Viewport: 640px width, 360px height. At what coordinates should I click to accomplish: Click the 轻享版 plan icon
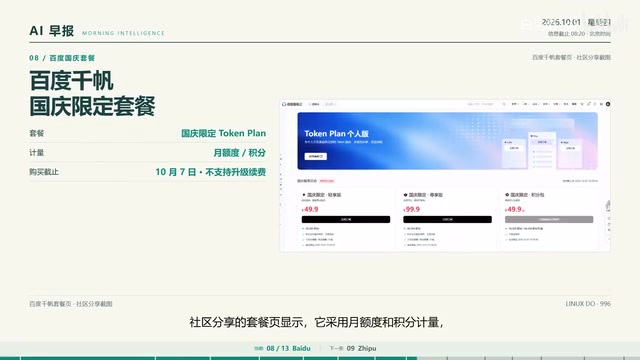[304, 195]
